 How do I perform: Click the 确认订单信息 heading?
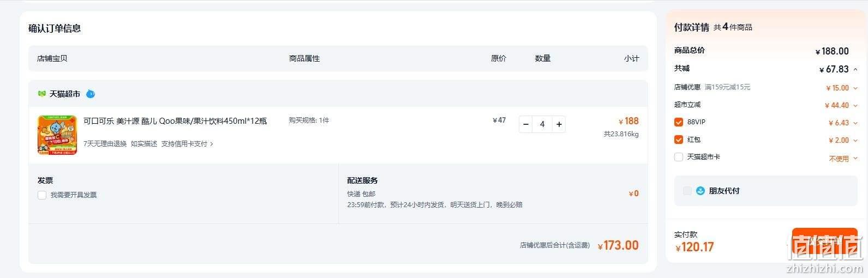pos(55,28)
